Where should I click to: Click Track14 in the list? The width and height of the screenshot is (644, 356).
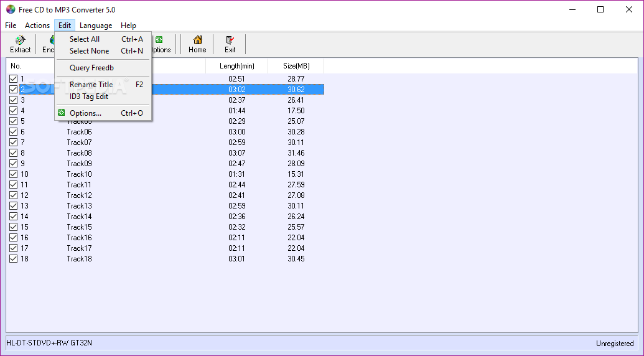(79, 217)
